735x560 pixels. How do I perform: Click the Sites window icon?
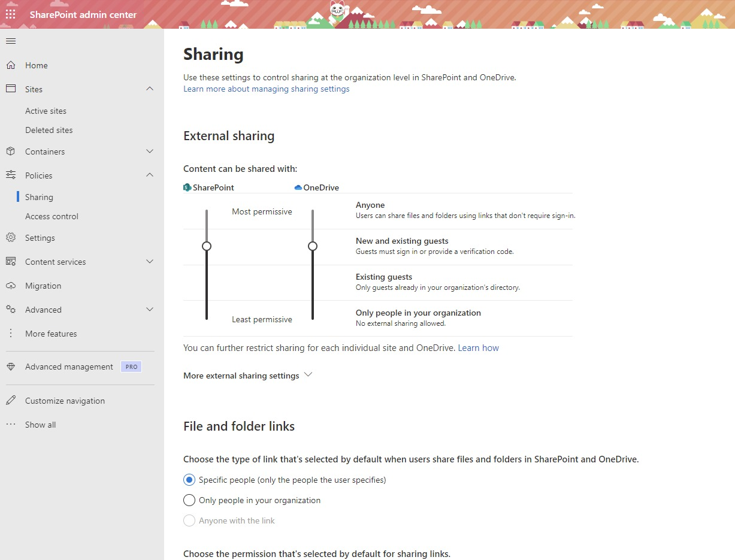point(11,89)
